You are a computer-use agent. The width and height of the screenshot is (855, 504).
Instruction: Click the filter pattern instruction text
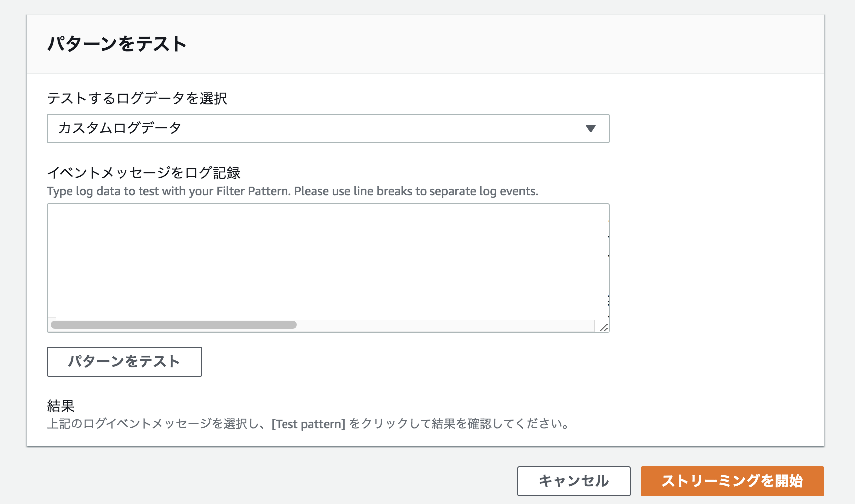292,190
